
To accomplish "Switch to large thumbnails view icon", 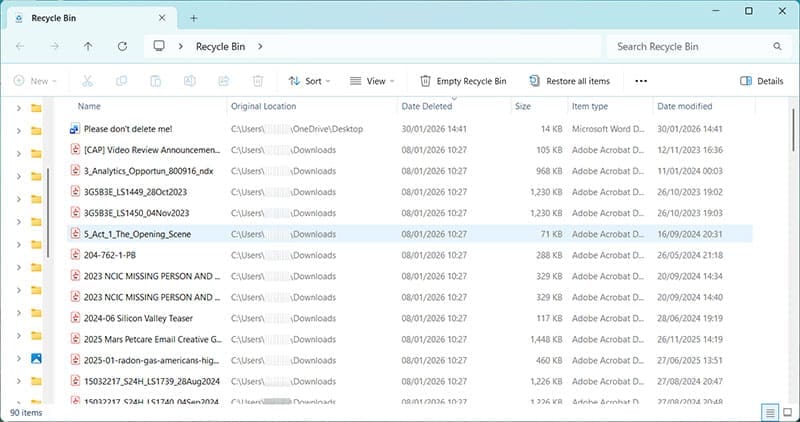I will pyautogui.click(x=788, y=412).
